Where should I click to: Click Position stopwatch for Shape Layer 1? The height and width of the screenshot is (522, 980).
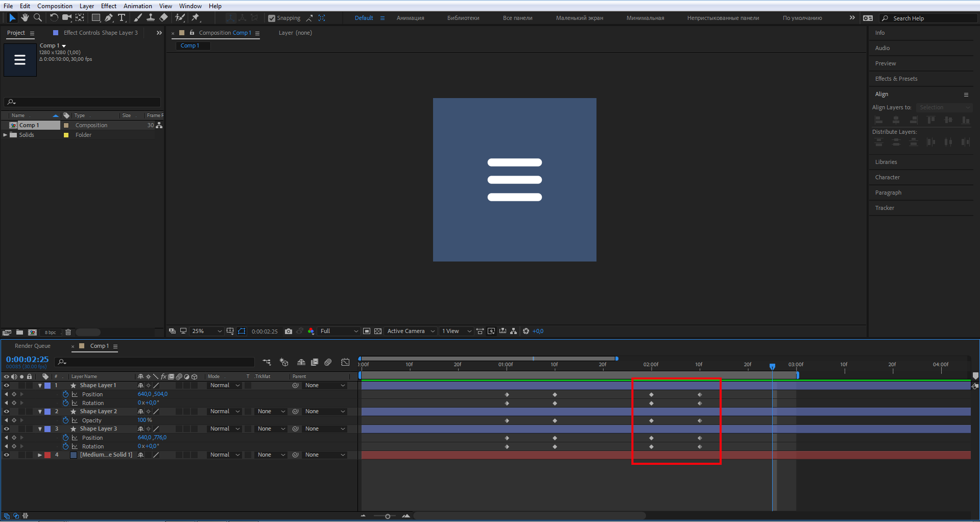point(65,394)
